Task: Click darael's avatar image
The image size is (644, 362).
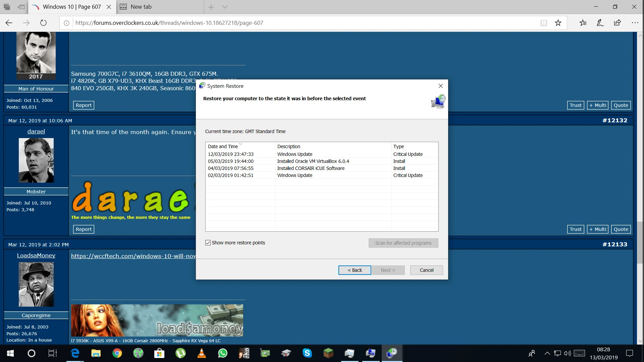Action: pos(36,161)
